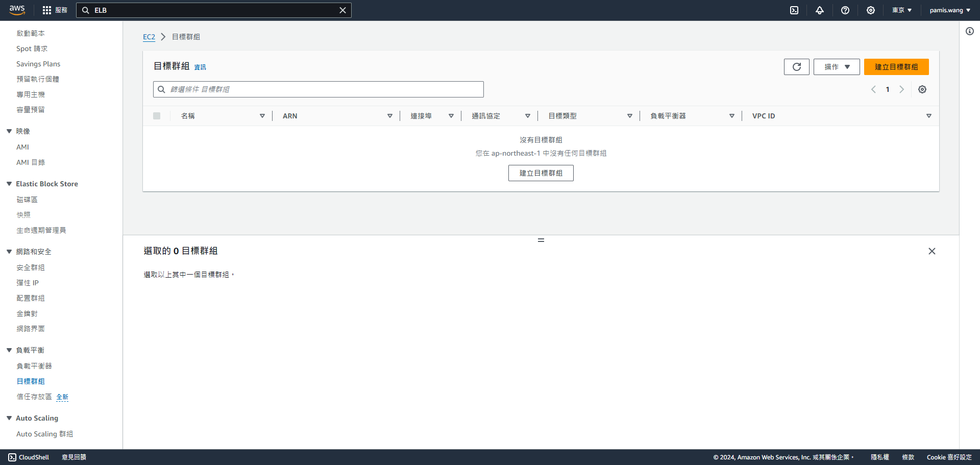The width and height of the screenshot is (980, 465).
Task: Open table preferences gear
Action: pyautogui.click(x=922, y=89)
